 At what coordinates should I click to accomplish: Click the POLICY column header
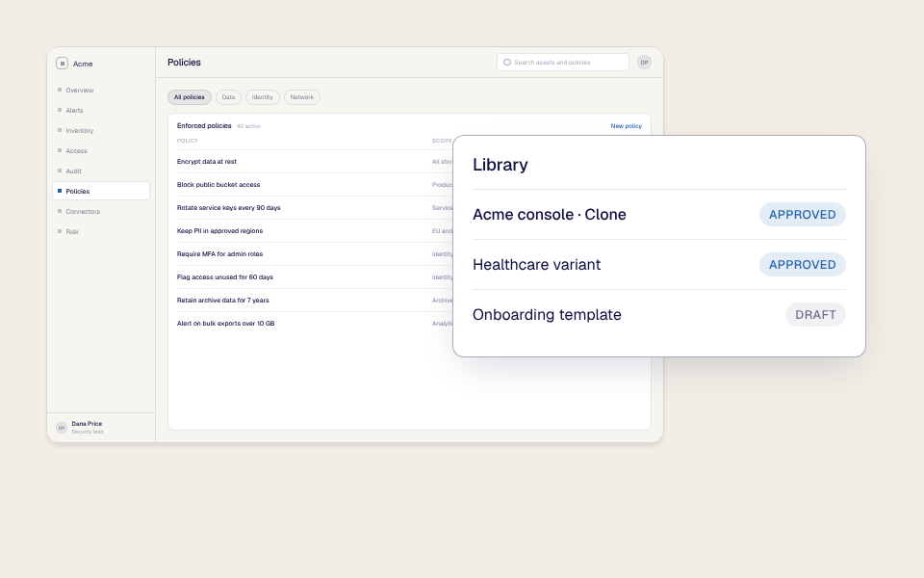click(188, 141)
